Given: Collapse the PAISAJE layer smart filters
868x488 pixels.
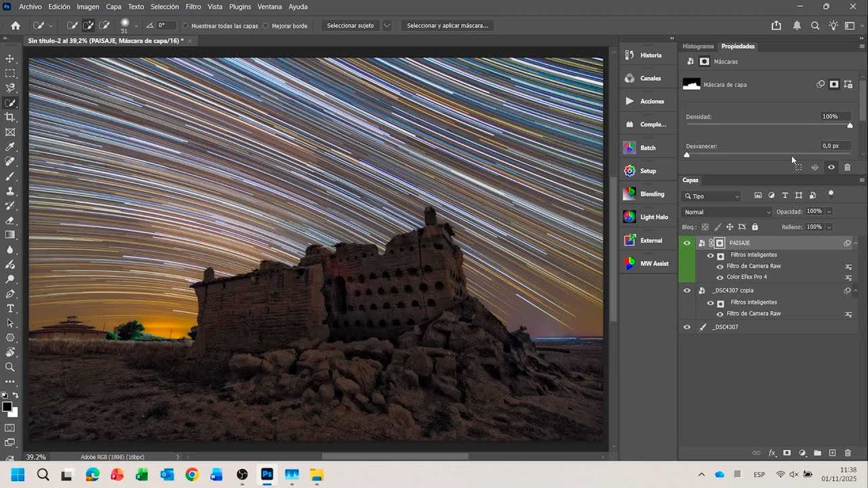Looking at the screenshot, I should [x=856, y=243].
